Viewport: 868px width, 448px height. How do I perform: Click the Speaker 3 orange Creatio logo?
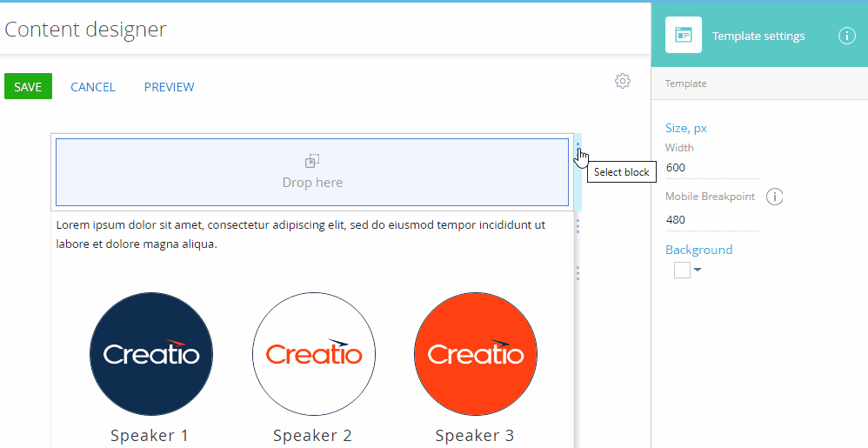[476, 354]
